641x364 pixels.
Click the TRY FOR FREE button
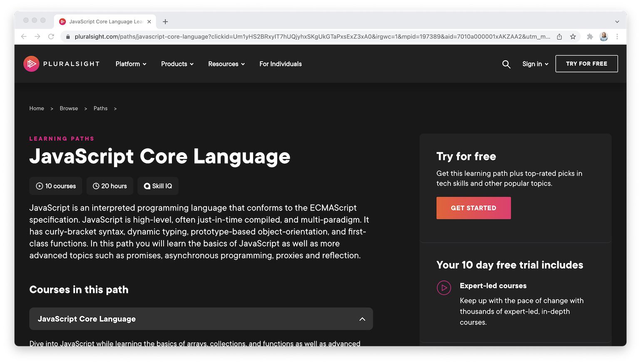click(x=586, y=64)
